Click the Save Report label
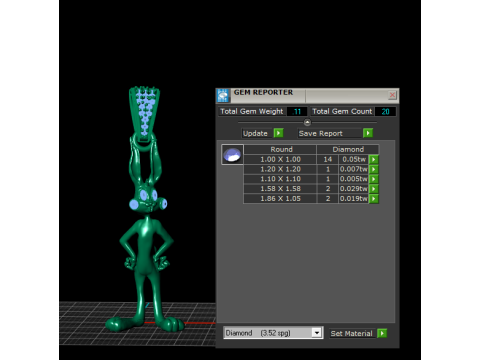Screen dimensions: 480x360 321,133
